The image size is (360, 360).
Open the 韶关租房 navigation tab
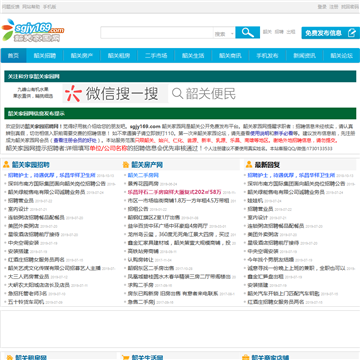(x=119, y=56)
